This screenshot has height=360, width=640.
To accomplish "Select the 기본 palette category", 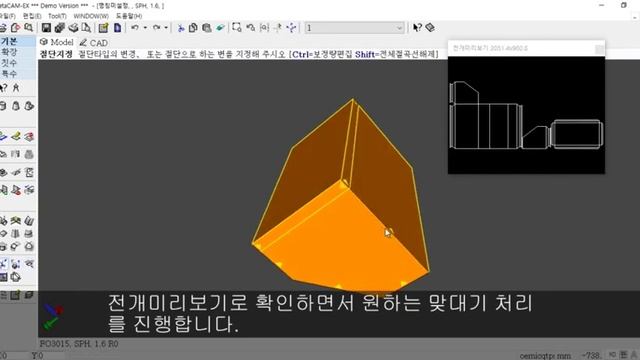I will 9,41.
